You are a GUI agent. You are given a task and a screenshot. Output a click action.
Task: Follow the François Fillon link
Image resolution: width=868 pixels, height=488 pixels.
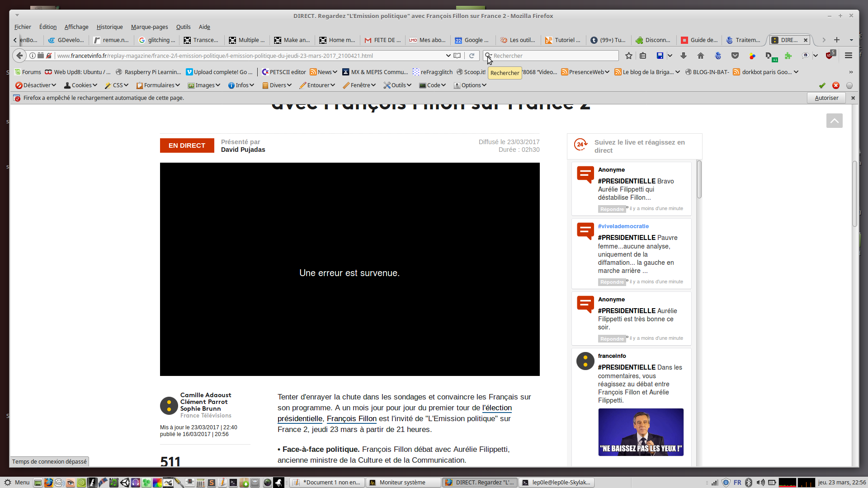(351, 419)
